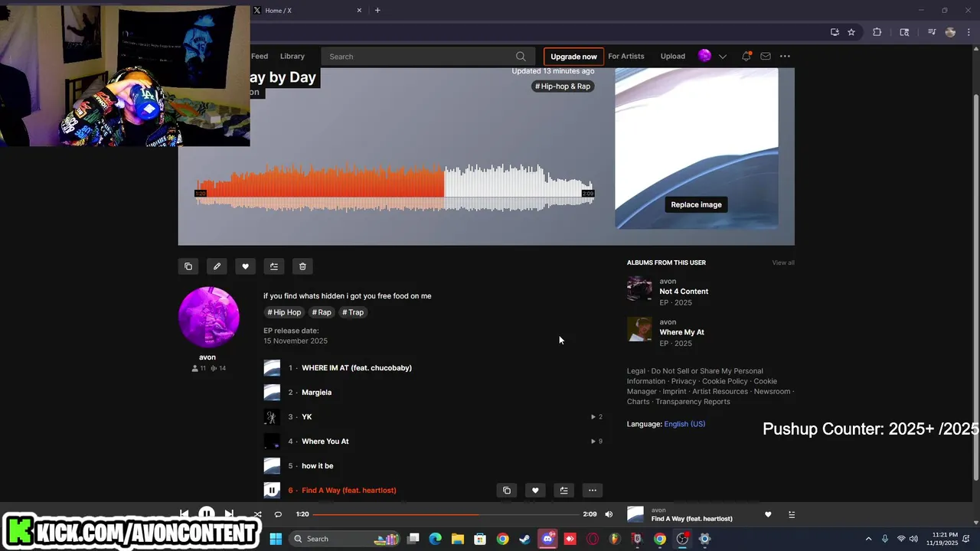Change language via English (US) link
The height and width of the screenshot is (551, 980).
coord(684,424)
